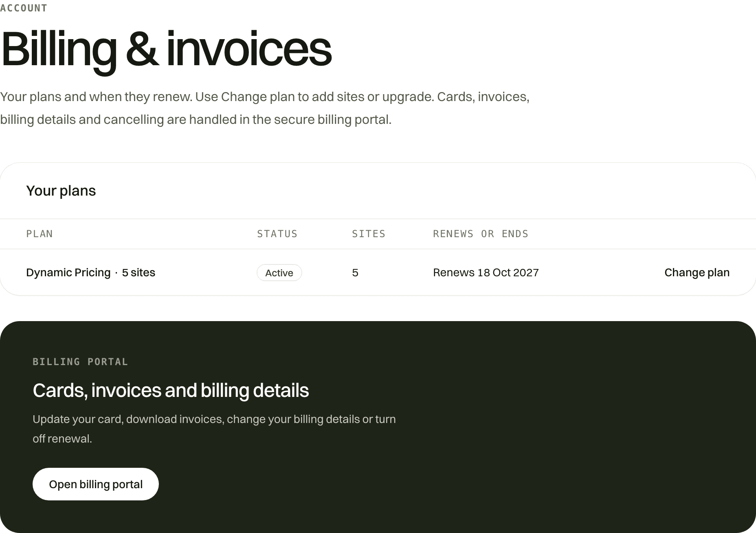Viewport: 756px width, 533px height.
Task: Click the 'Your plans' section title
Action: (61, 191)
